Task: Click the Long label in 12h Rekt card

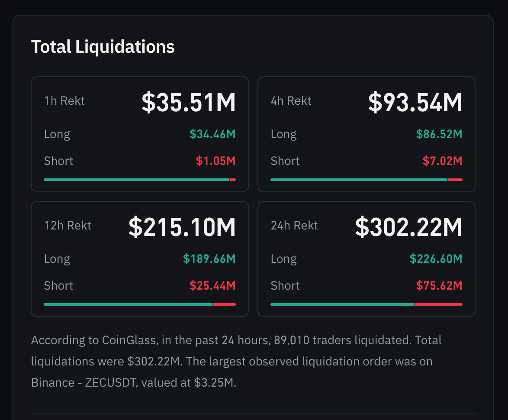Action: coord(57,259)
